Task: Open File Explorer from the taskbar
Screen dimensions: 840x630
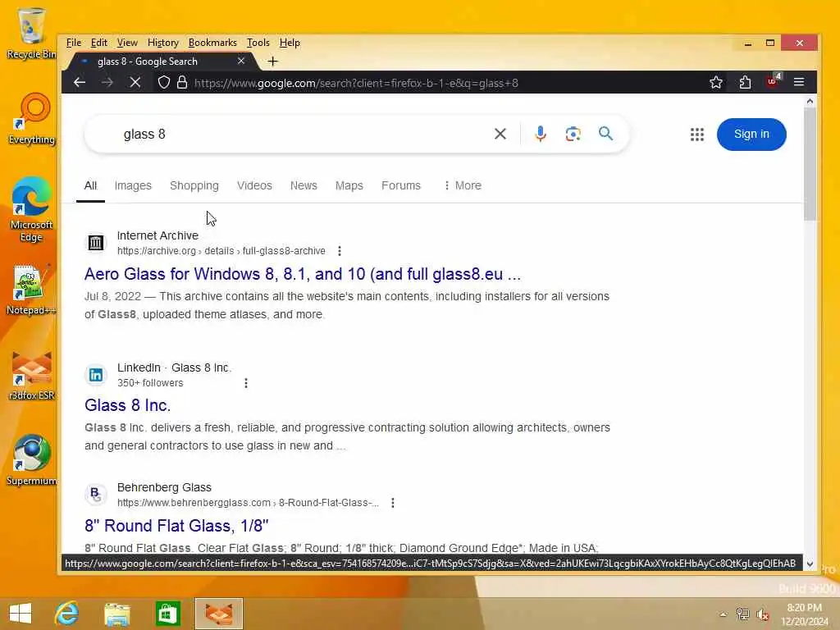Action: pyautogui.click(x=117, y=614)
